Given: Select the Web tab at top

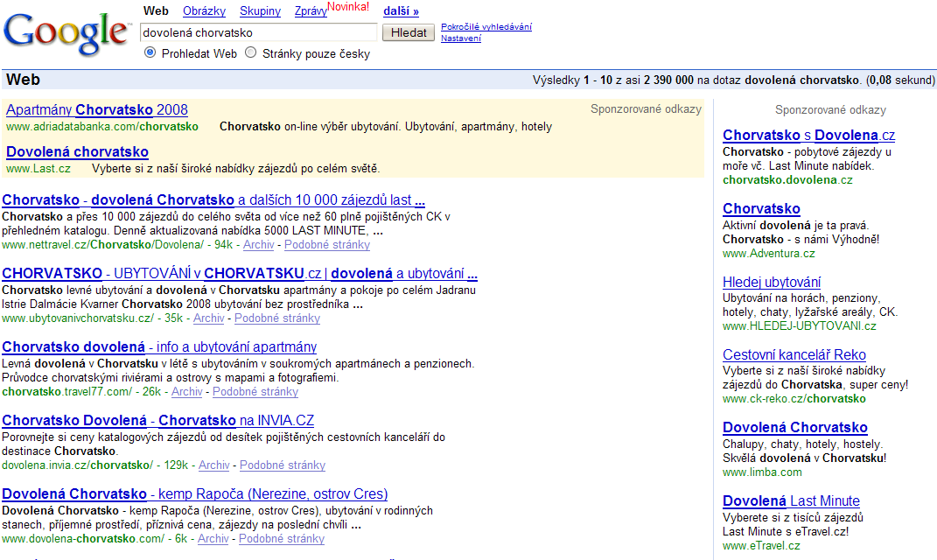Looking at the screenshot, I should click(x=156, y=10).
